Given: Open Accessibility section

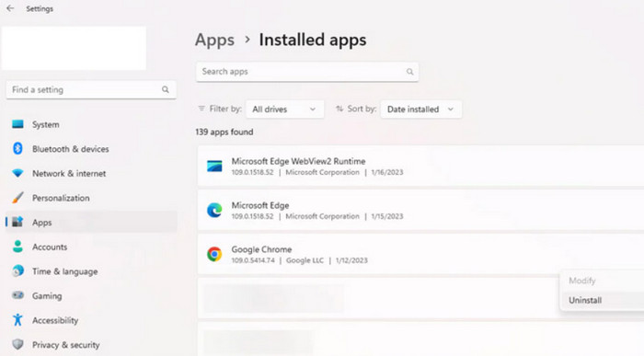Looking at the screenshot, I should (91, 320).
